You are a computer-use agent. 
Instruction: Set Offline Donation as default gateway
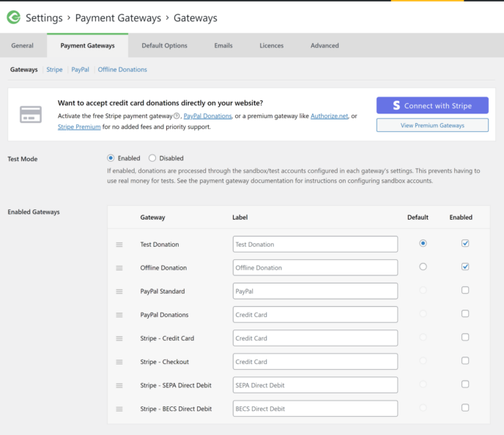(x=423, y=267)
